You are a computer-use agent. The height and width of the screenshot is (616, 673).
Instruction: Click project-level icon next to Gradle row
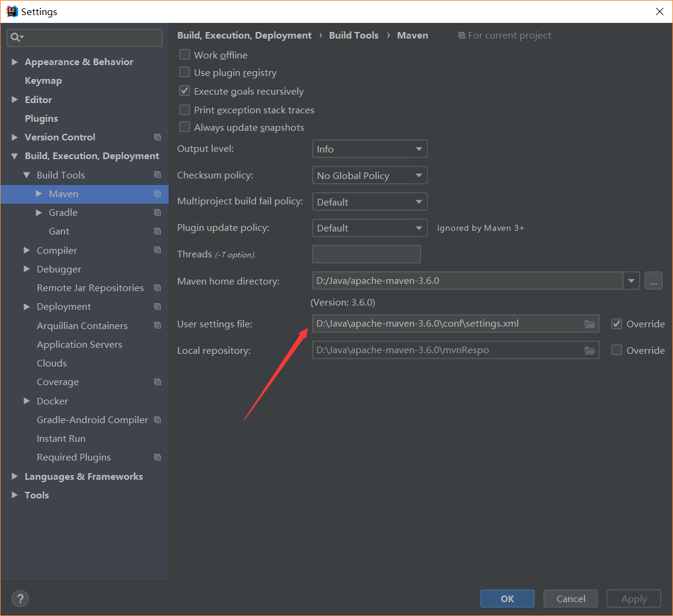tap(157, 213)
